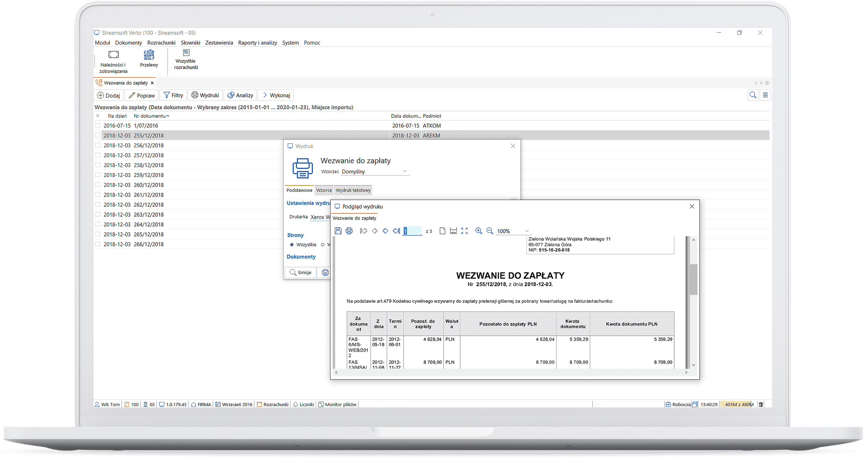Switch to the Wzorce tab
Screen dimensions: 868x472
tap(324, 190)
